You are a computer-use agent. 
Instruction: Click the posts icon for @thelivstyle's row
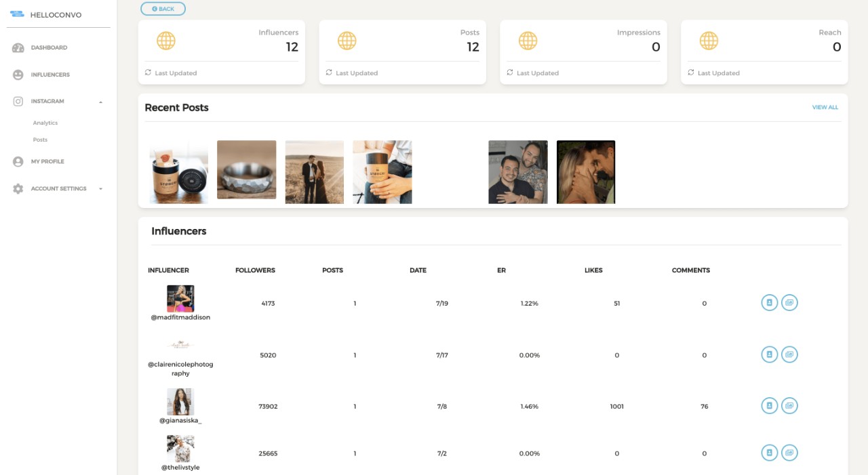[x=789, y=452]
